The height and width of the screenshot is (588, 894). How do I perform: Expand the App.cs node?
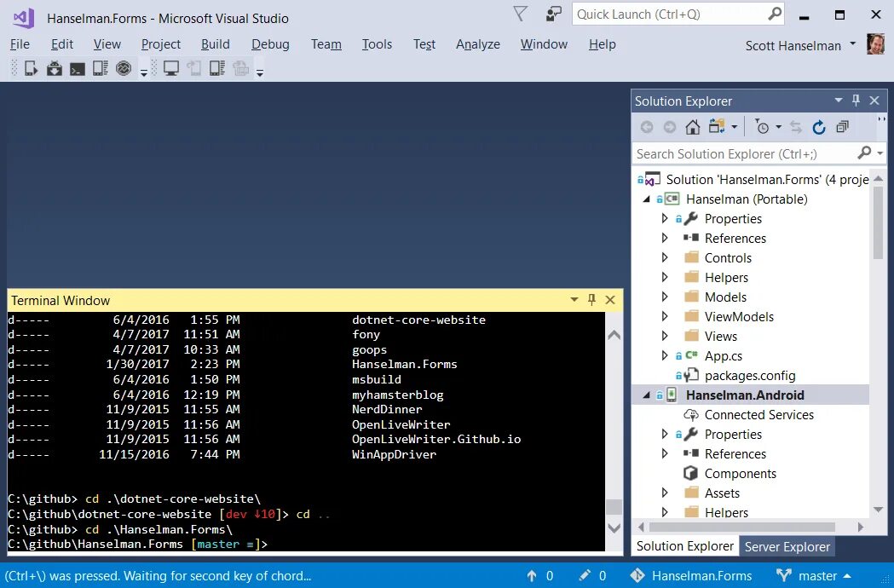click(664, 355)
